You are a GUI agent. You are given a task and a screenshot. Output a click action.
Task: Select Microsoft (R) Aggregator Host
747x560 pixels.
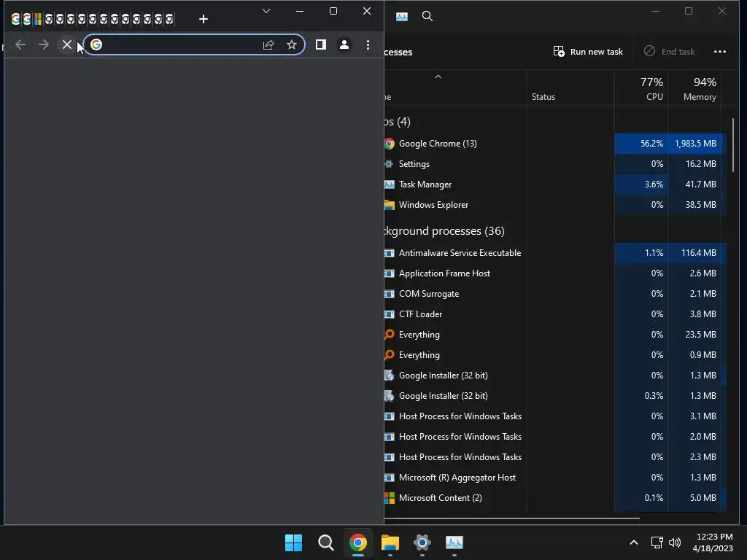pyautogui.click(x=555, y=478)
